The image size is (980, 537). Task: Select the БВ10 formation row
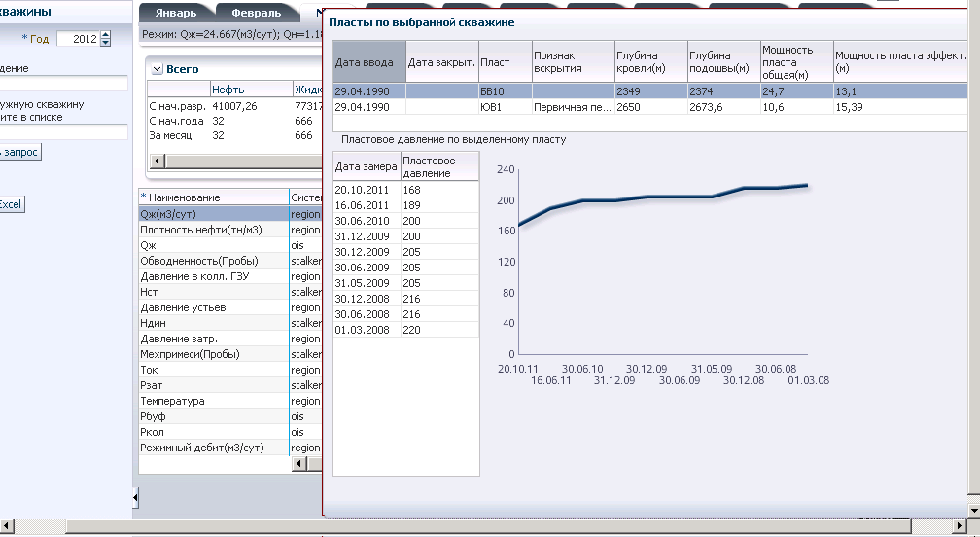[650, 91]
